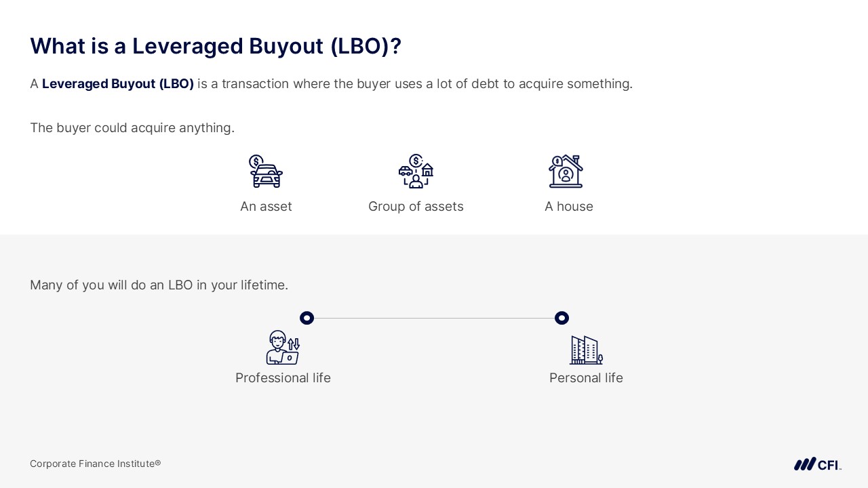Image resolution: width=868 pixels, height=488 pixels.
Task: Click the CFI logo
Action: coord(817,464)
